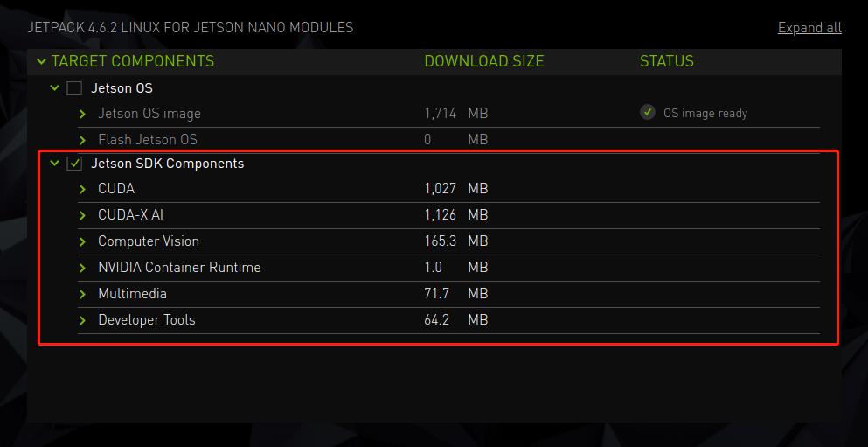Viewport: 868px width, 447px height.
Task: Click the 1,027 MB CUDA size
Action: [456, 189]
